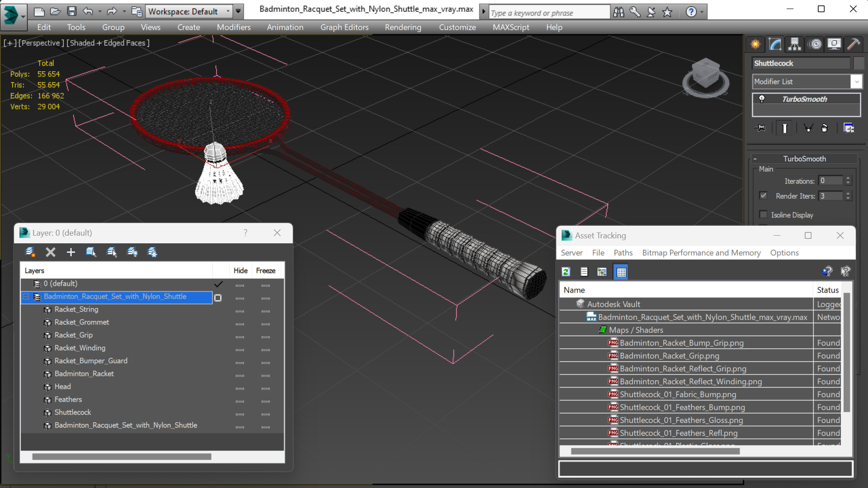The width and height of the screenshot is (868, 488).
Task: Toggle the Render Iters checkbox
Action: [763, 195]
